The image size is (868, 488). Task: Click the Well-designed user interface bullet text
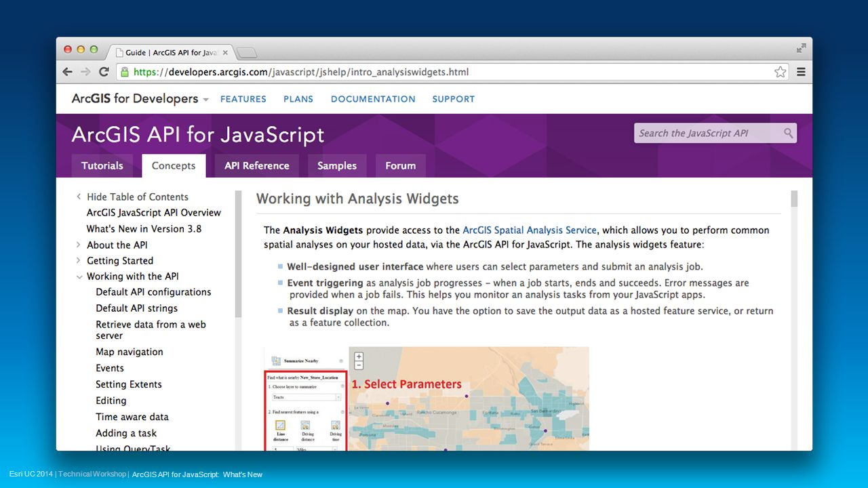point(495,267)
